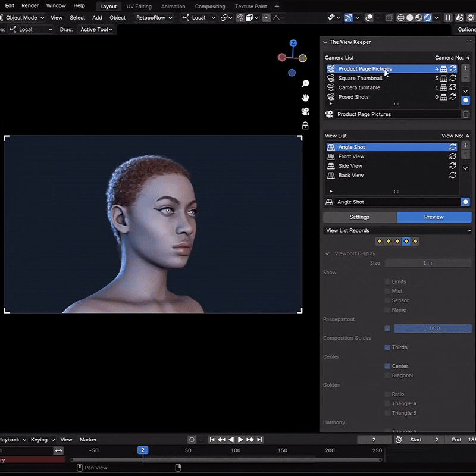Enable the Sensor checkbox
The height and width of the screenshot is (476, 476).
(x=387, y=300)
